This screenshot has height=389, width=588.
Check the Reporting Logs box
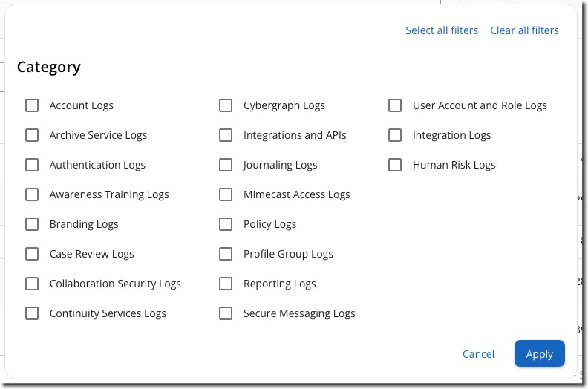pyautogui.click(x=226, y=284)
